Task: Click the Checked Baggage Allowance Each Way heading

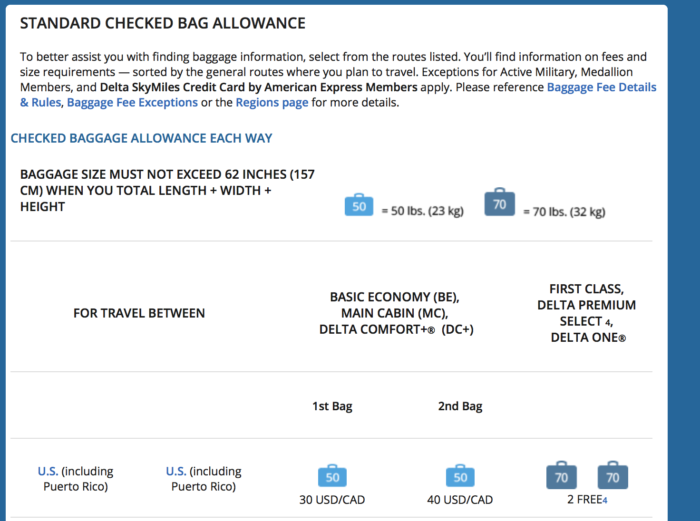Action: point(141,138)
